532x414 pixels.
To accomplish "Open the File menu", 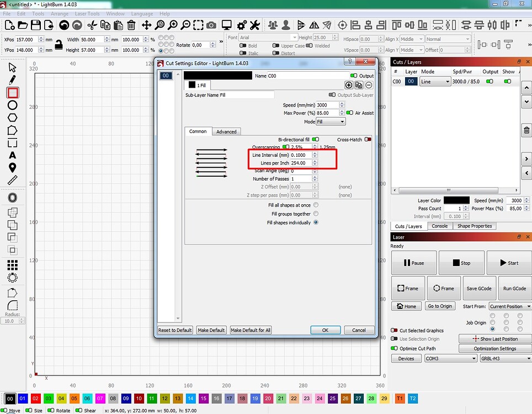I will coord(7,14).
